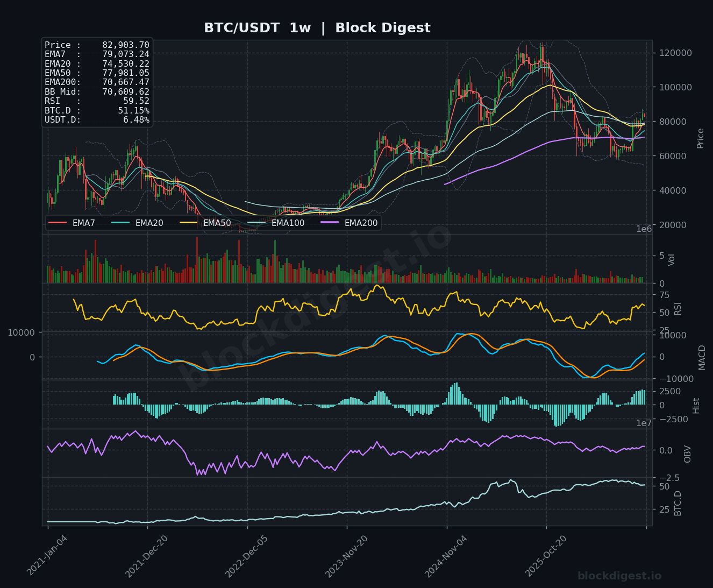713x588 pixels.
Task: Click the EMA50 77,981.05 value row
Action: 97,73
